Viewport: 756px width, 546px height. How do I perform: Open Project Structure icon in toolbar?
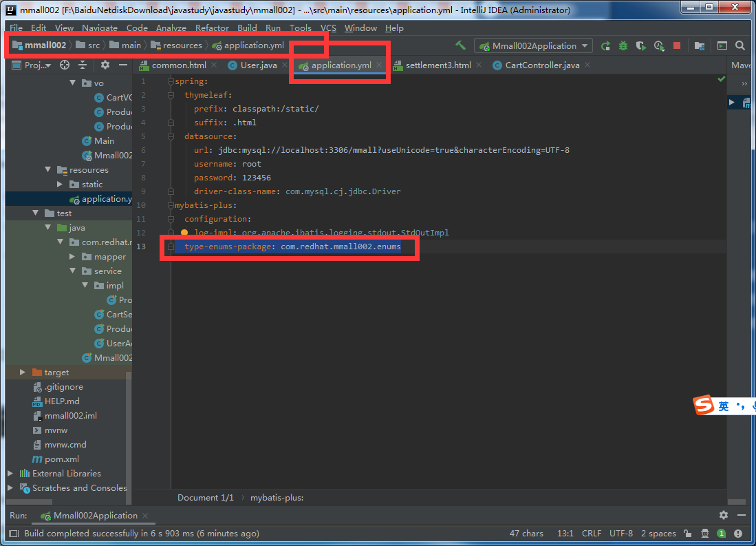(x=699, y=46)
